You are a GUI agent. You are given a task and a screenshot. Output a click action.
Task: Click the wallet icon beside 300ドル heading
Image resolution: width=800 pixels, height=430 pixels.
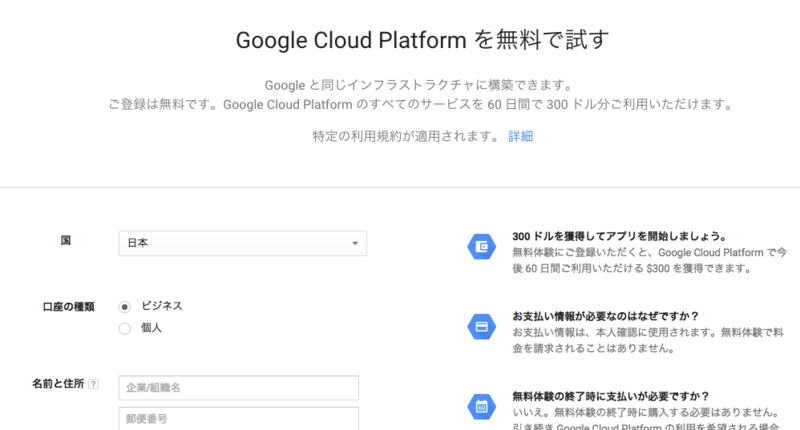(x=482, y=247)
